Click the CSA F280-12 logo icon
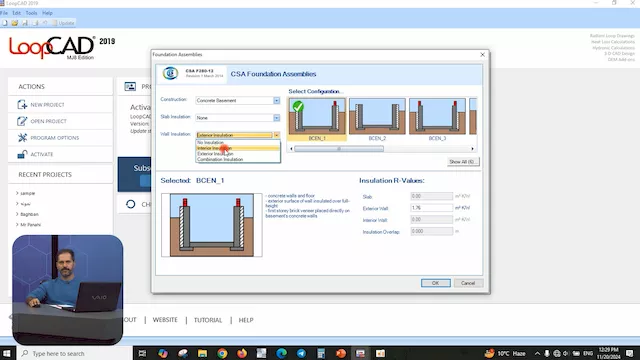The width and height of the screenshot is (640, 360). pyautogui.click(x=170, y=73)
